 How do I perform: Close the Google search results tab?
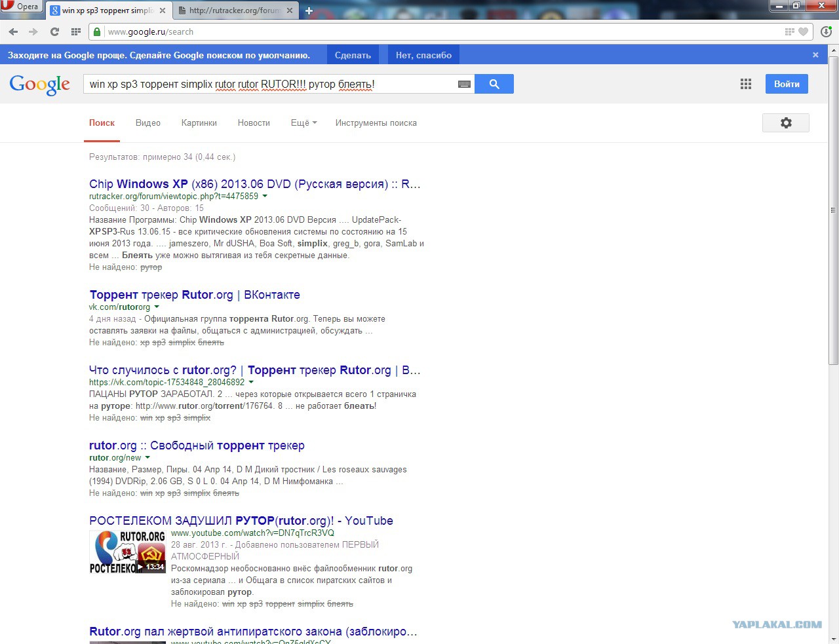click(163, 10)
